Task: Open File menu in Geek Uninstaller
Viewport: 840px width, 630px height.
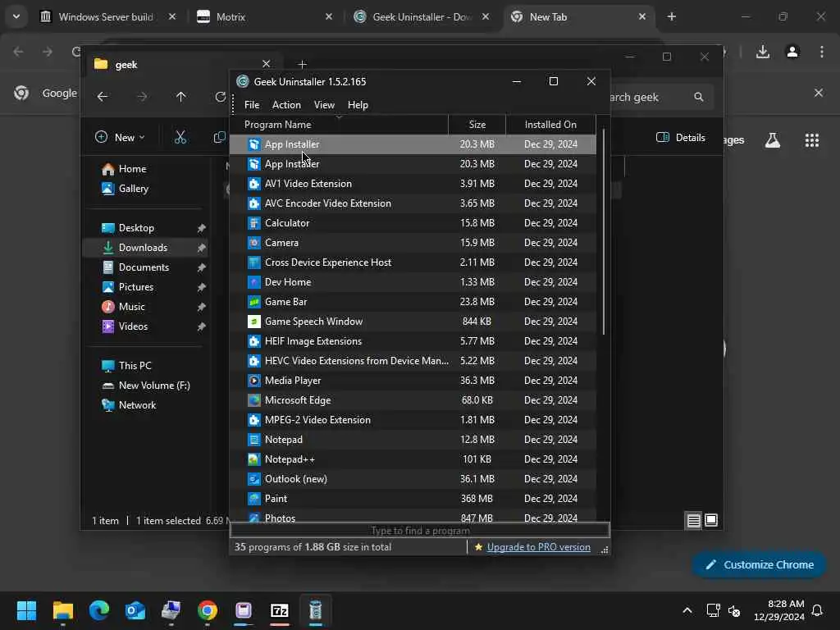Action: 252,105
